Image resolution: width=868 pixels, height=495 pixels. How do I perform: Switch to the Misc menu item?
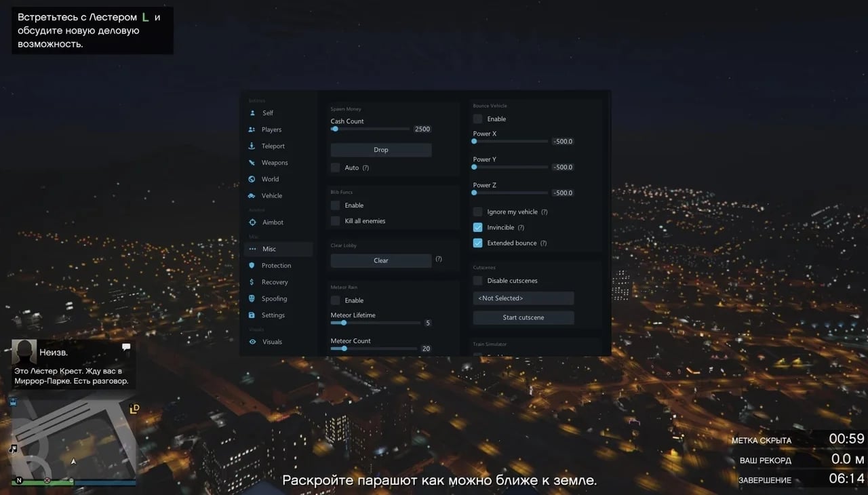pos(279,249)
